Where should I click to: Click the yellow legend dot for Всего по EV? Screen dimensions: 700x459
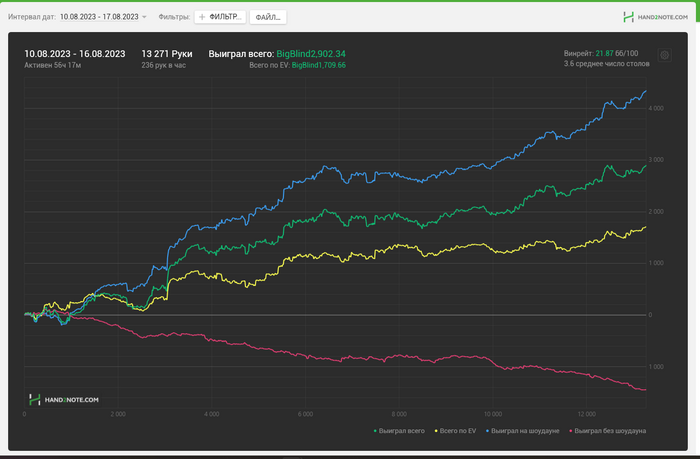pos(436,431)
